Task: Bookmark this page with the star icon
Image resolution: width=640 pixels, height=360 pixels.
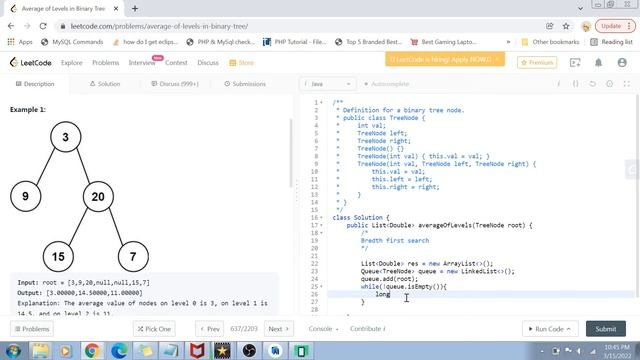Action: tap(566, 26)
